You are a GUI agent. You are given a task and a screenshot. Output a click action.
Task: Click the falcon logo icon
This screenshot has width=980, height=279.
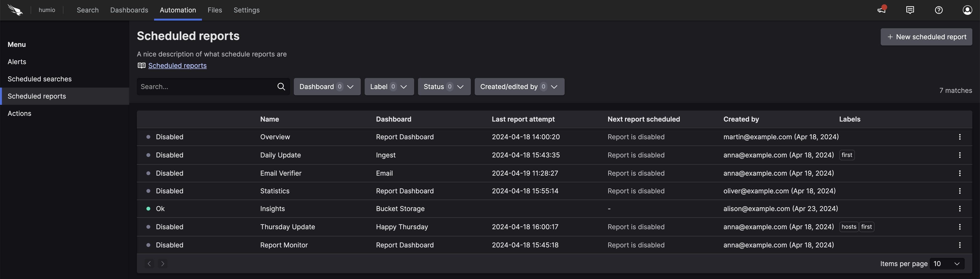click(15, 10)
